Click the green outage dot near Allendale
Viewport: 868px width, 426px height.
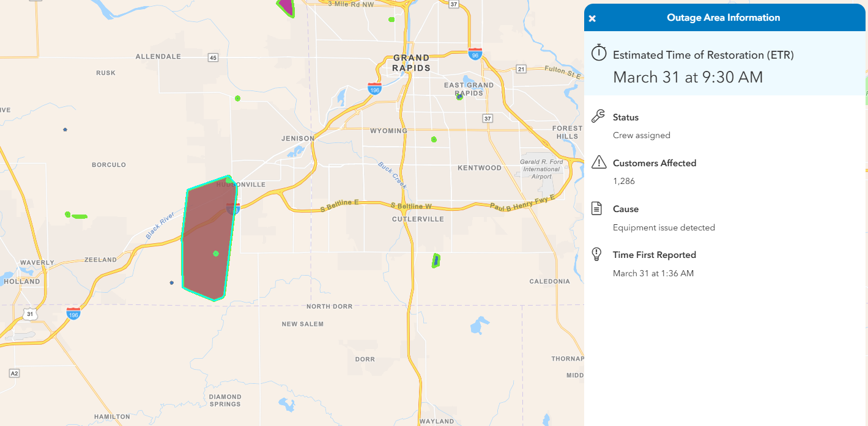tap(238, 98)
